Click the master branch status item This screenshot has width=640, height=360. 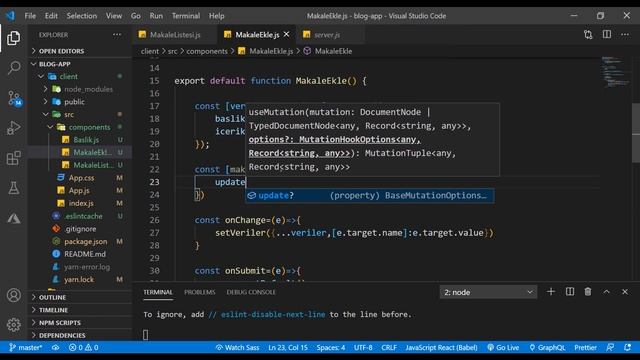click(x=26, y=347)
